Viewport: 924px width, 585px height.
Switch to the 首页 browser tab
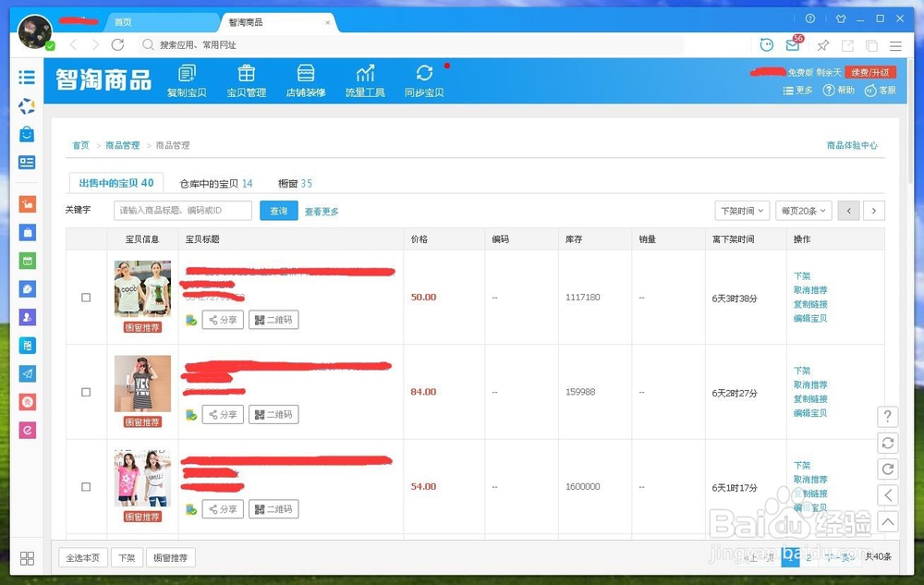pos(162,22)
